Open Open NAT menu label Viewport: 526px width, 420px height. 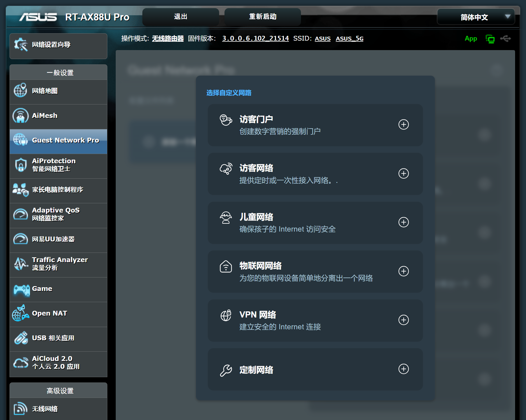[50, 313]
